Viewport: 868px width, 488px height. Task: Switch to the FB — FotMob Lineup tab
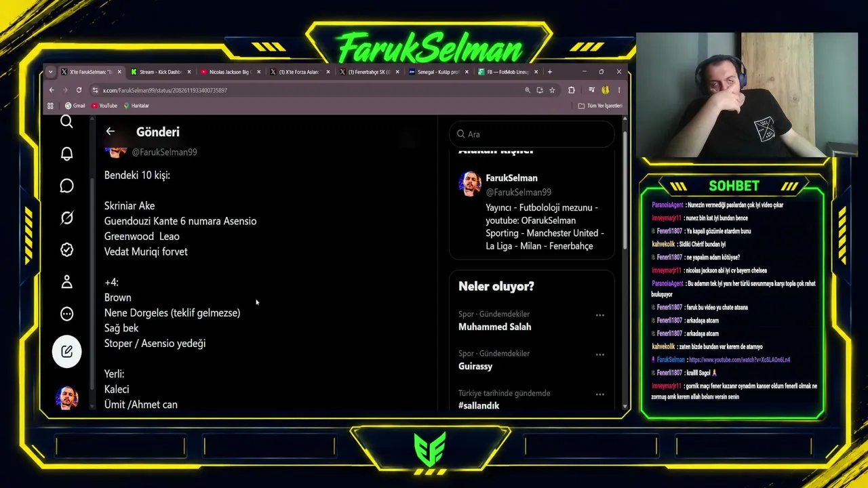[507, 72]
